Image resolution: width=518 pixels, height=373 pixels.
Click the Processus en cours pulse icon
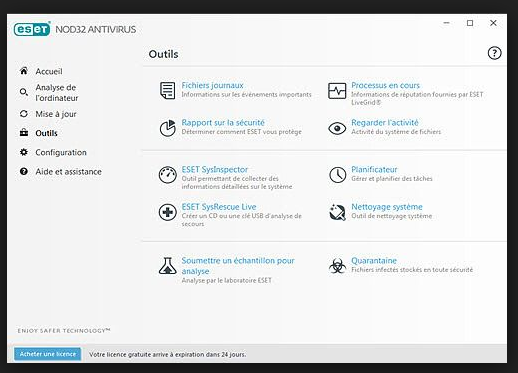[x=337, y=91]
